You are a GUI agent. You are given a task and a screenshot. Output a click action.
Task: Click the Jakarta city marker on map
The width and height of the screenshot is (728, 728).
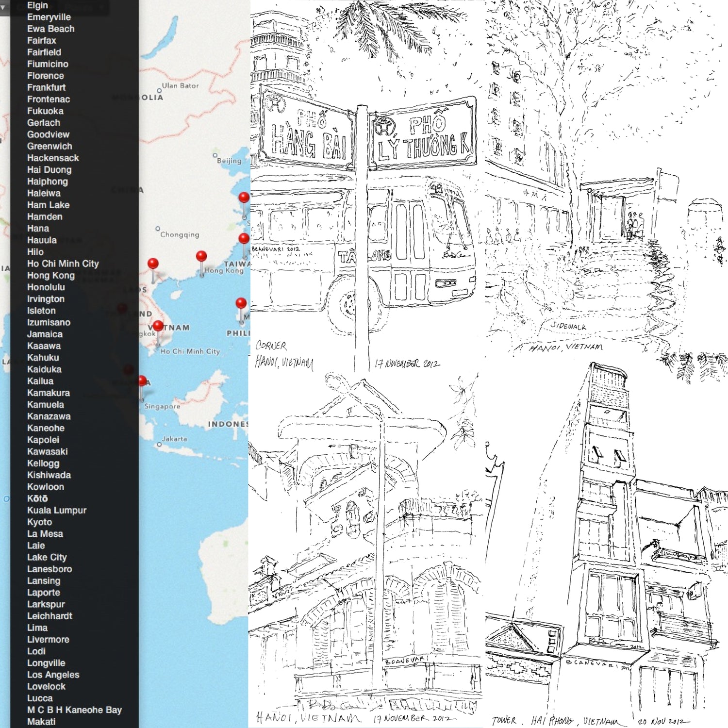click(159, 444)
